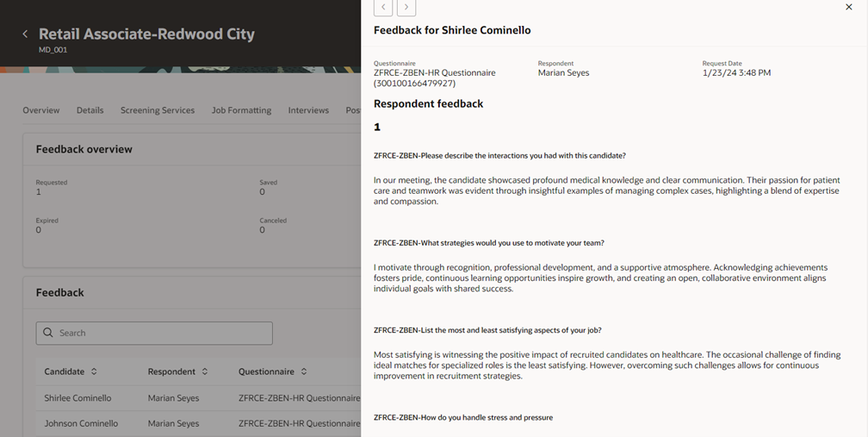
Task: Close the feedback panel
Action: tap(849, 7)
